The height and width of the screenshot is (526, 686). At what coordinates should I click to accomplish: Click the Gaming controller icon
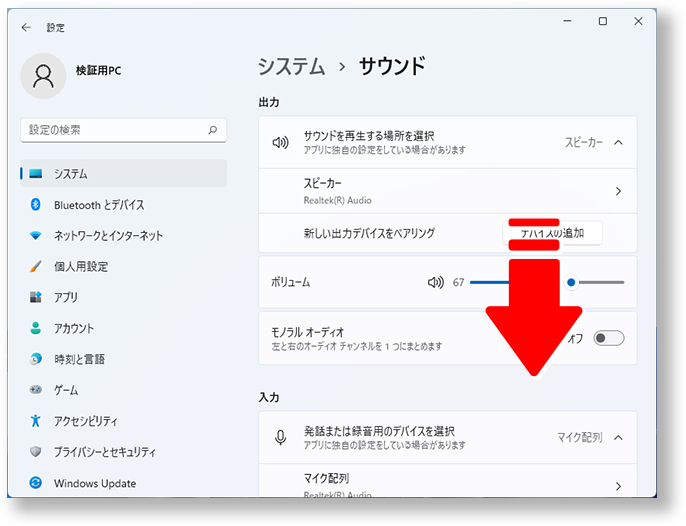(x=35, y=389)
